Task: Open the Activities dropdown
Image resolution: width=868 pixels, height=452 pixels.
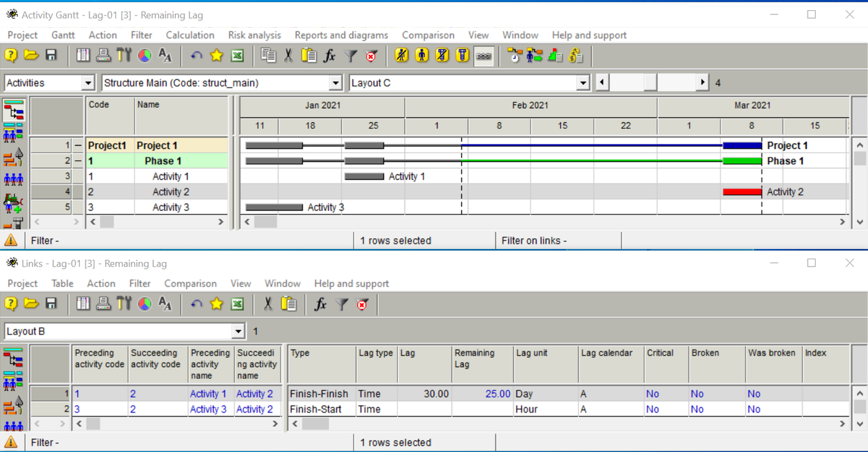Action: coord(87,83)
